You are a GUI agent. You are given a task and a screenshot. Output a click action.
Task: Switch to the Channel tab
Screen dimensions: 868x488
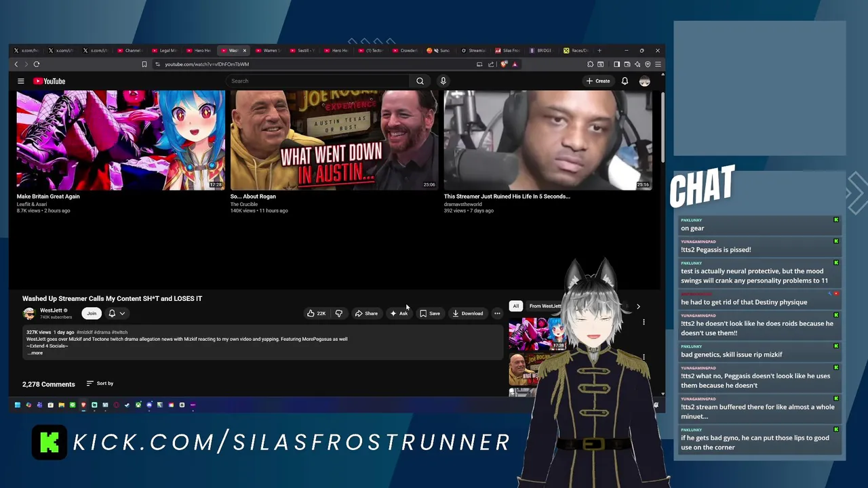129,50
